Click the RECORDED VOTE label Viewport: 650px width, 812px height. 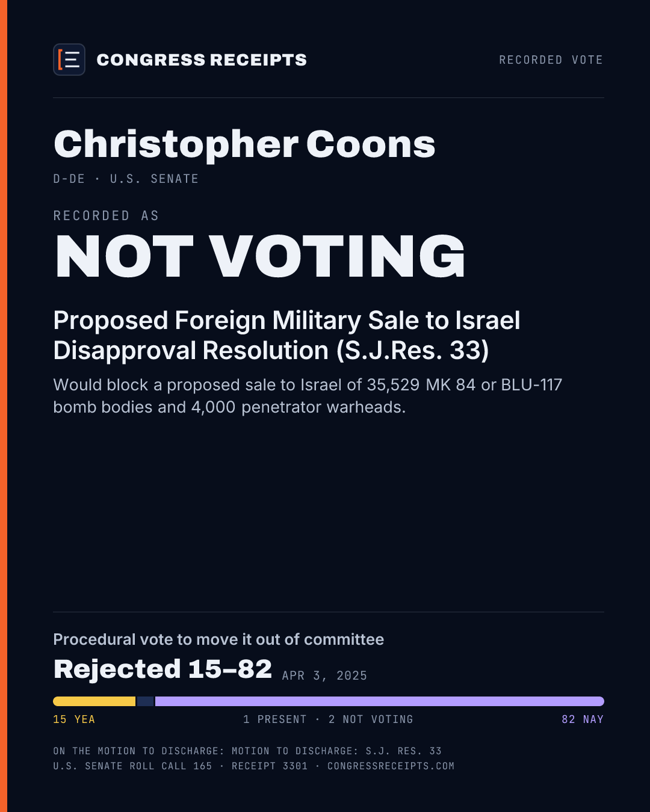click(551, 60)
